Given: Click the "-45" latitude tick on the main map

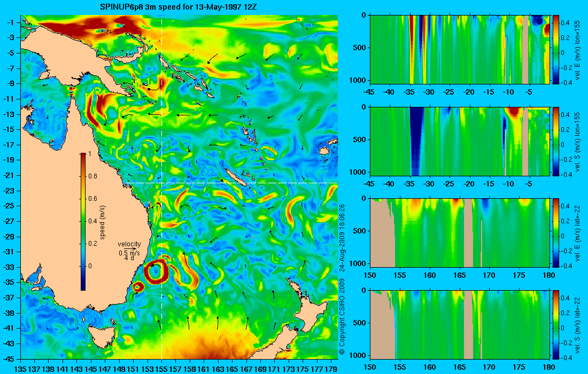Looking at the screenshot, I should click(9, 359).
